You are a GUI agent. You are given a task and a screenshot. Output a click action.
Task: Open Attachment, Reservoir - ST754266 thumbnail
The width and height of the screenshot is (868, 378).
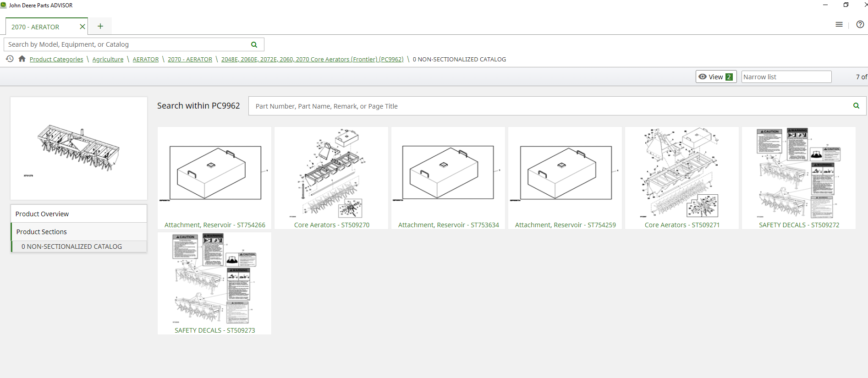click(214, 178)
